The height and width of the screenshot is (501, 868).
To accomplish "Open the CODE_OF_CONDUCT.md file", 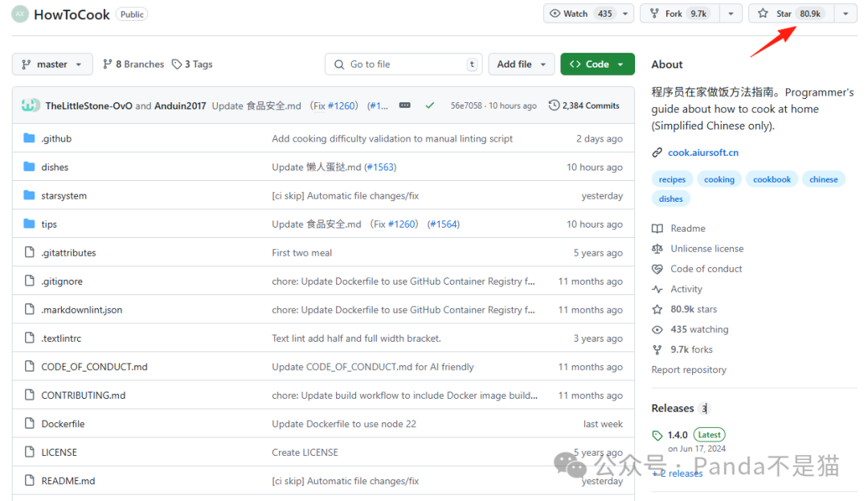I will tap(94, 367).
